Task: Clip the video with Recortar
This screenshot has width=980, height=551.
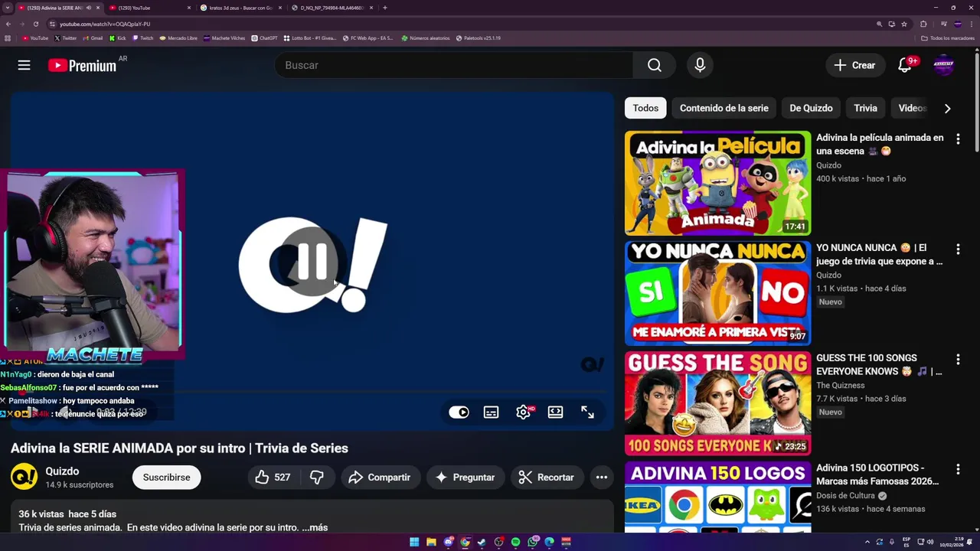Action: pos(547,477)
